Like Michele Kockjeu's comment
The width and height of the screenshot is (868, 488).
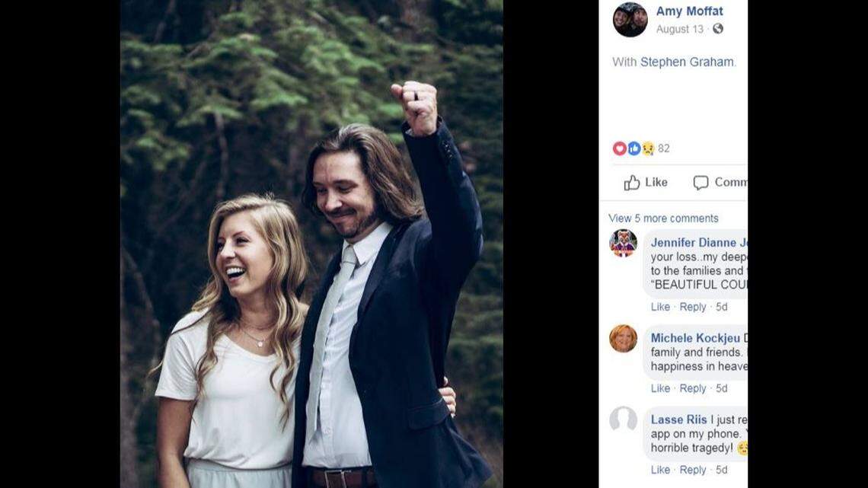660,388
